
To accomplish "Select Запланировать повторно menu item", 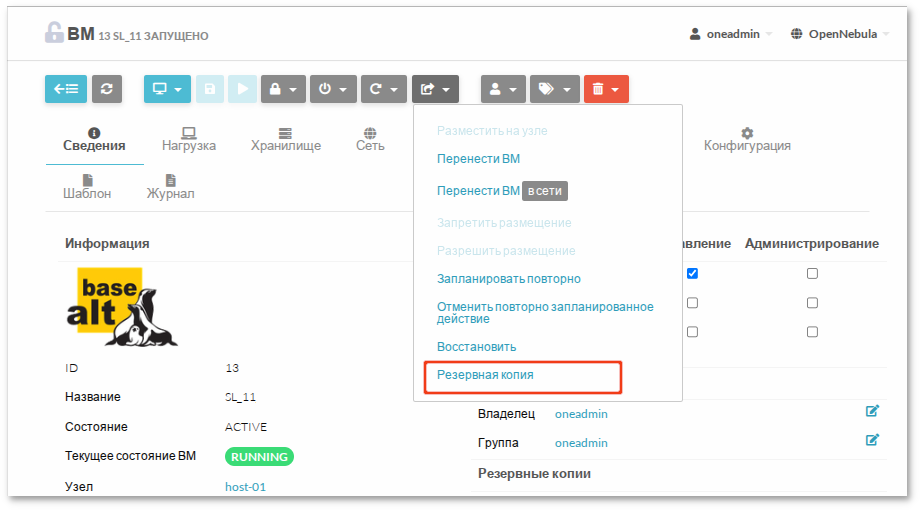I will click(x=509, y=279).
